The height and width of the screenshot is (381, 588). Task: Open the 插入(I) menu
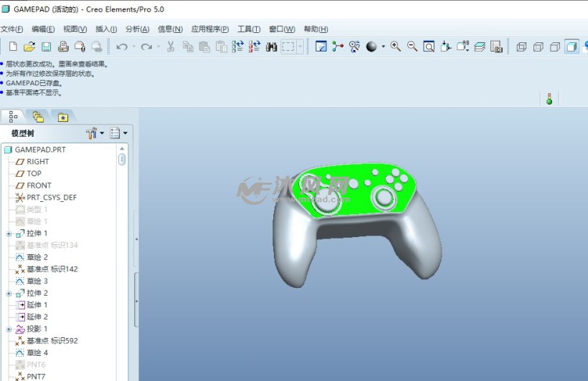[106, 29]
